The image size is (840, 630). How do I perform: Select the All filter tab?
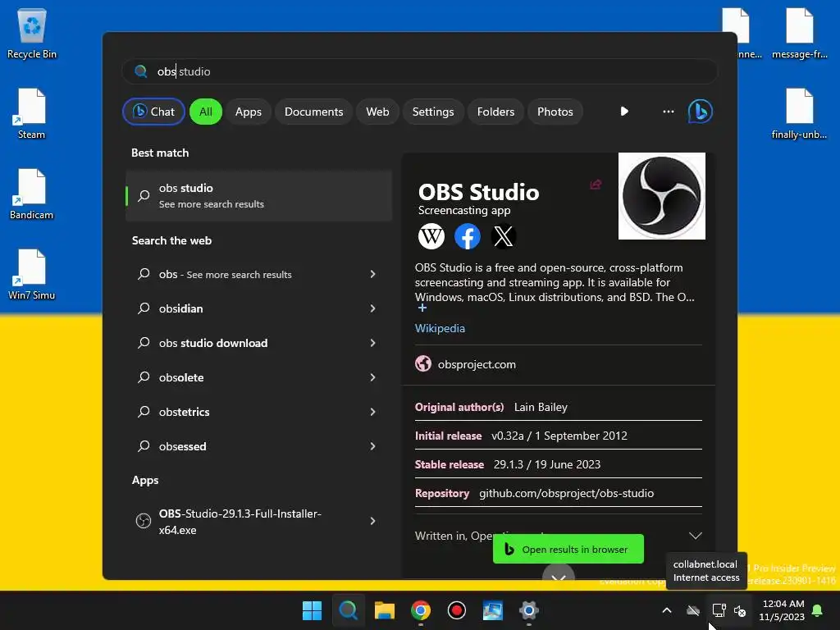tap(206, 112)
